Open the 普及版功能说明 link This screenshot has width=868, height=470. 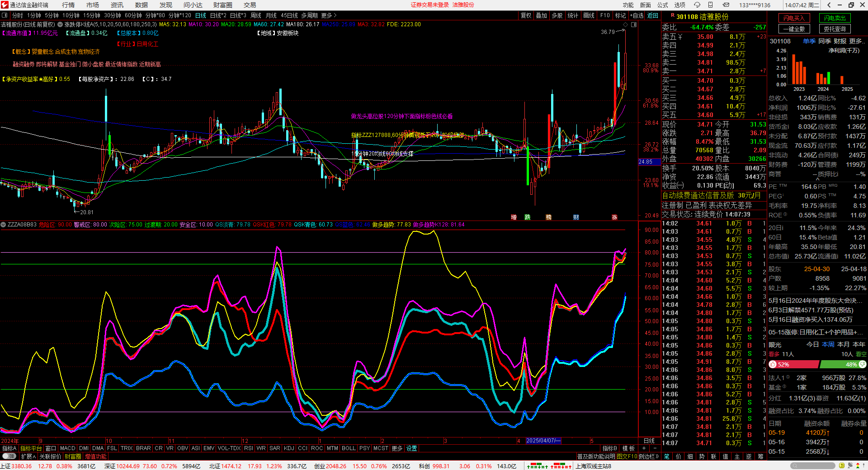(596, 456)
